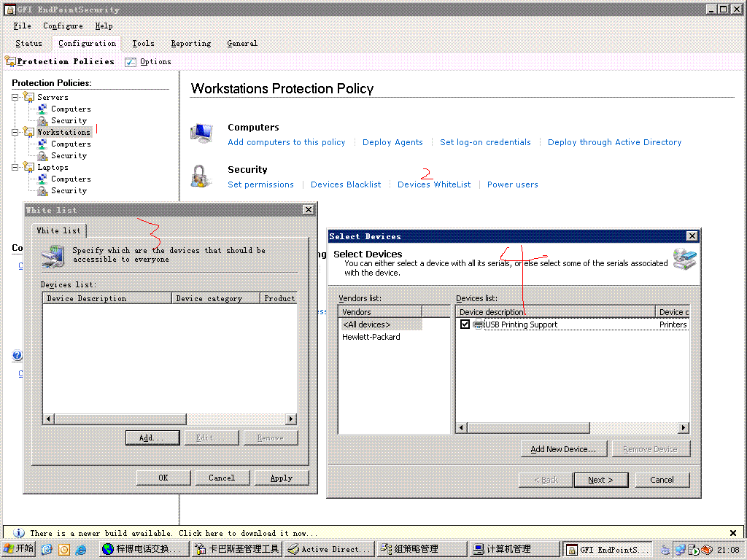747x560 pixels.
Task: Click the Protection Policies toolbar icon
Action: coord(10,61)
